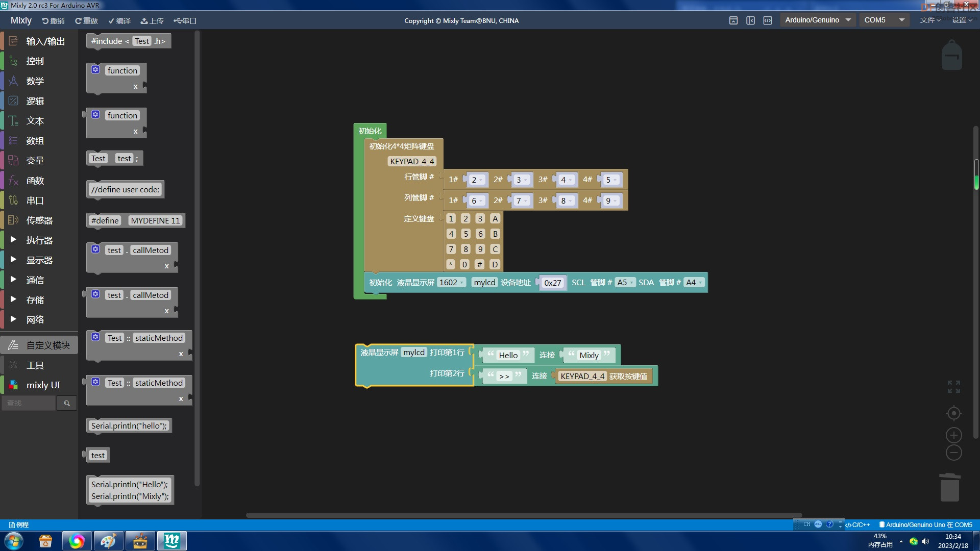Open the 输入/输出 block category
This screenshot has height=551, width=980.
[x=40, y=41]
